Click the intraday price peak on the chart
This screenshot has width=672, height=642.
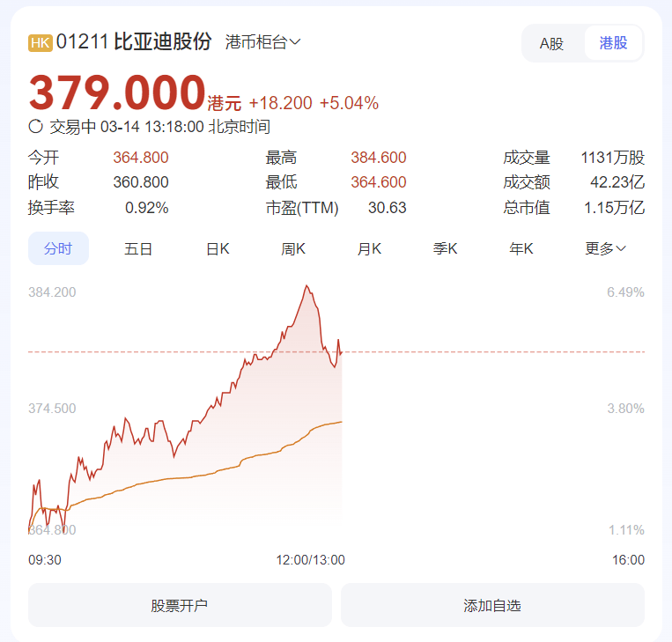306,286
